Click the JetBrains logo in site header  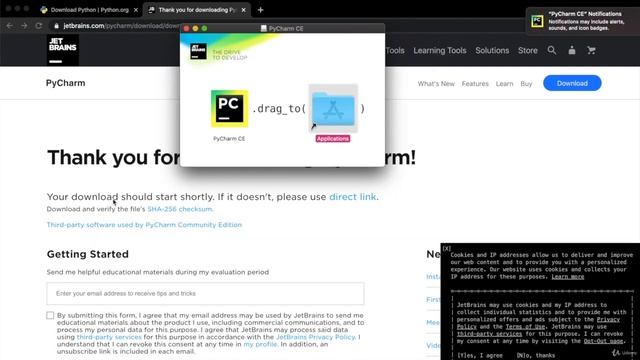[x=62, y=50]
